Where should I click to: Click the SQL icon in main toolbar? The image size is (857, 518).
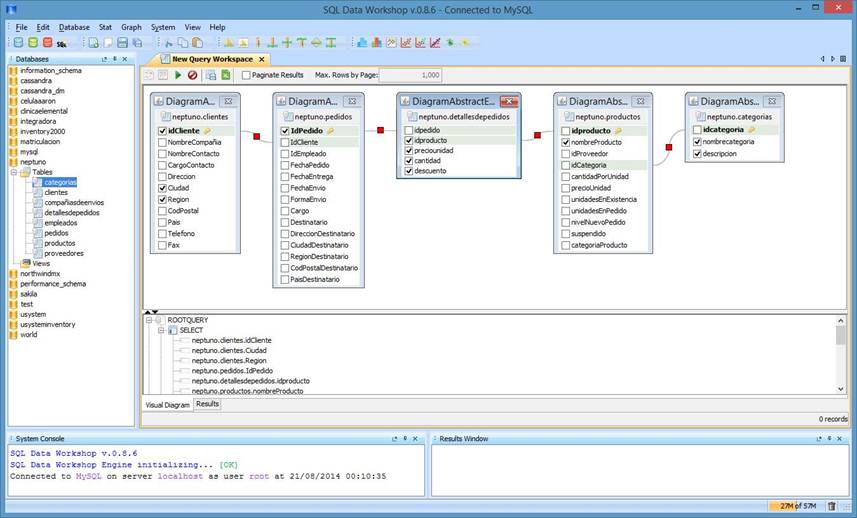tap(61, 43)
